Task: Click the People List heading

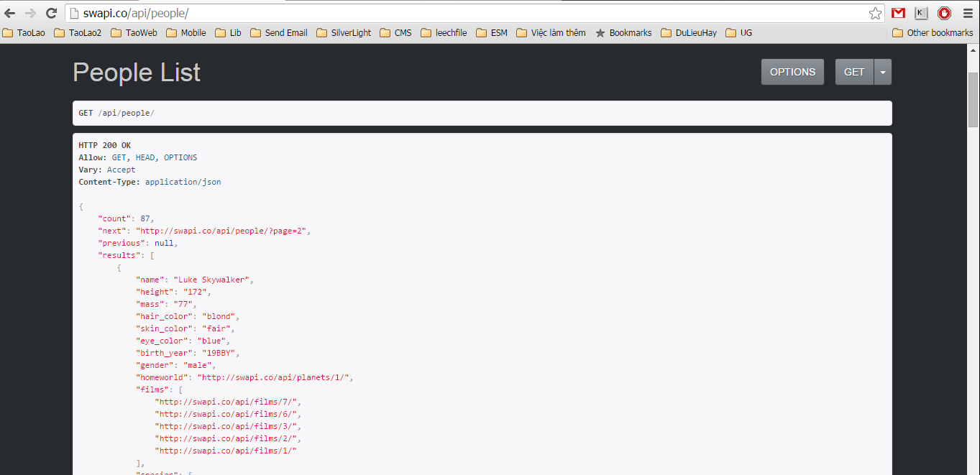Action: pyautogui.click(x=137, y=73)
